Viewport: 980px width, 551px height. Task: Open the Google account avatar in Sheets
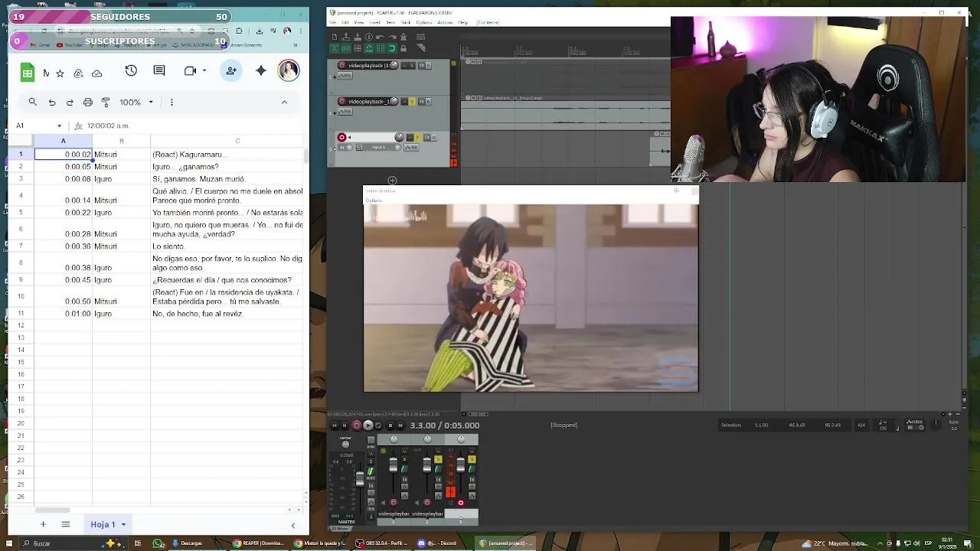pyautogui.click(x=289, y=70)
